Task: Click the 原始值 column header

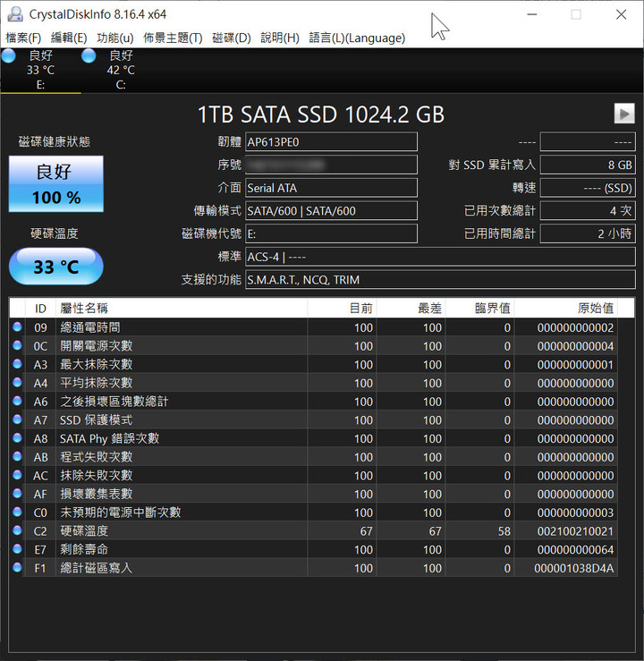Action: (x=566, y=309)
